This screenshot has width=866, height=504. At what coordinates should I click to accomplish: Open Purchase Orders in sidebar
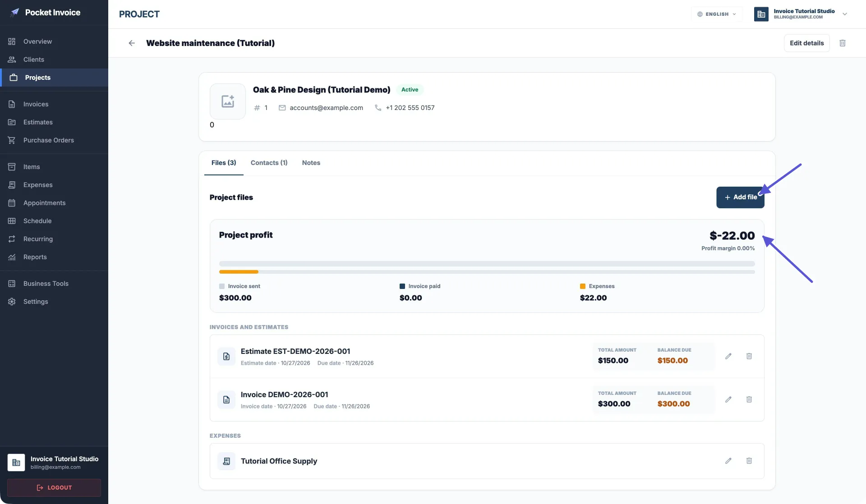click(x=54, y=140)
